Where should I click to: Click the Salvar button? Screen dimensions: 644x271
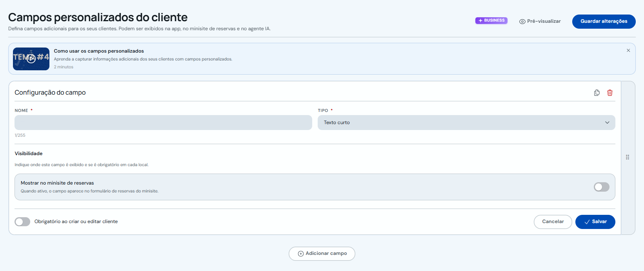tap(595, 222)
